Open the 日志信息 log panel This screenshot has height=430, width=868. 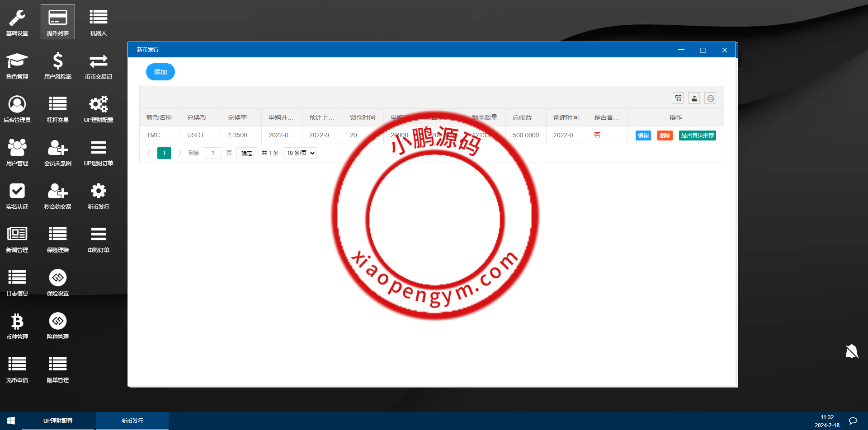point(17,281)
